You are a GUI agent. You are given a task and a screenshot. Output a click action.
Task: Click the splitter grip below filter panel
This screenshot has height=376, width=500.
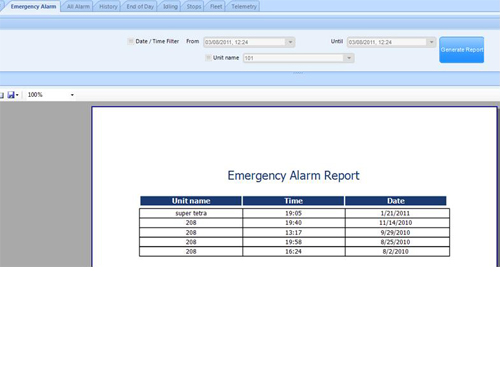tap(298, 72)
